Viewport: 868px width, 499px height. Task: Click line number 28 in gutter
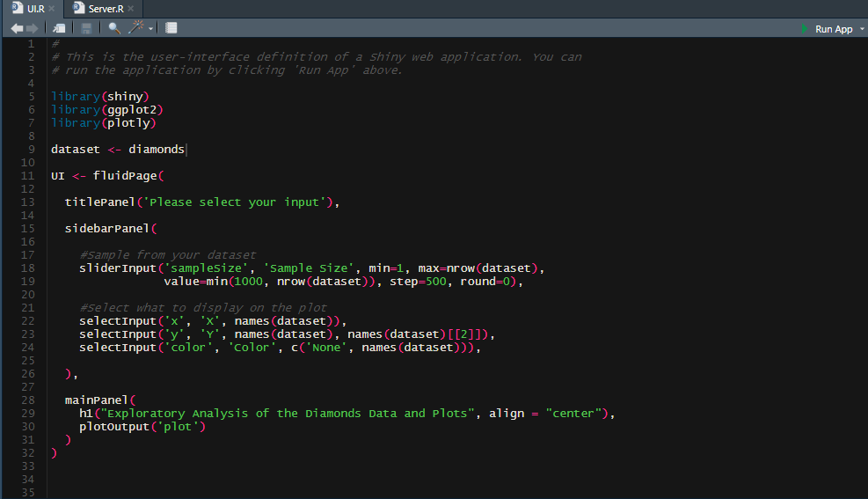point(27,400)
